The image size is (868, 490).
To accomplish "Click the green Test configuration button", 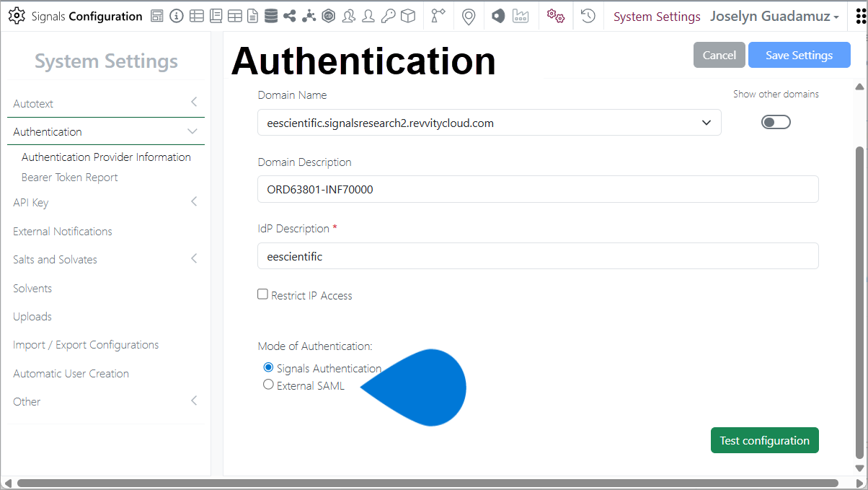I will pyautogui.click(x=764, y=440).
